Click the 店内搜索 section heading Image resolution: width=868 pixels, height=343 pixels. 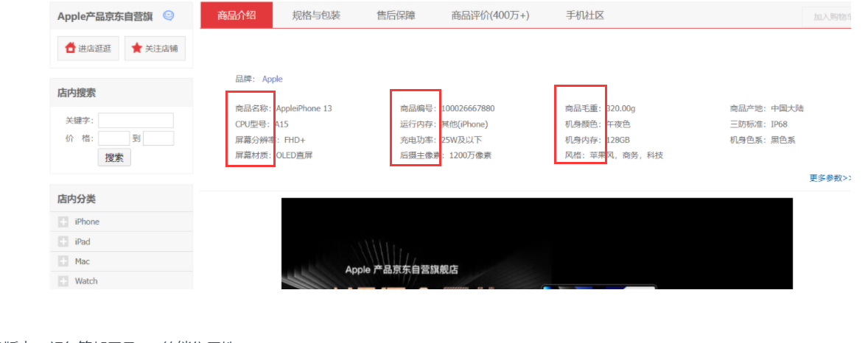pyautogui.click(x=77, y=93)
